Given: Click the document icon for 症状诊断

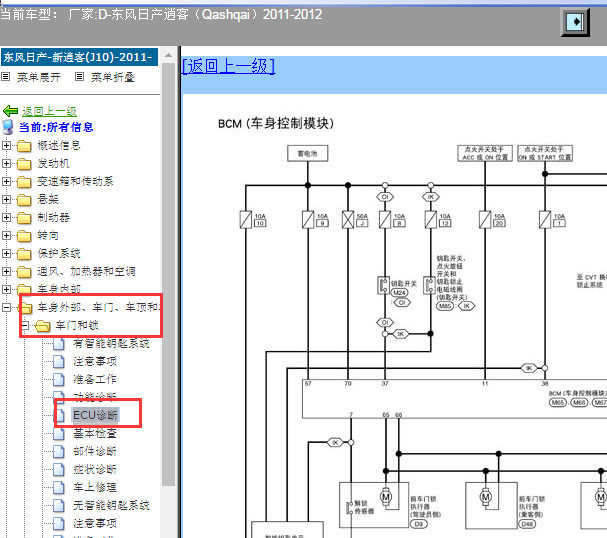Looking at the screenshot, I should 59,469.
